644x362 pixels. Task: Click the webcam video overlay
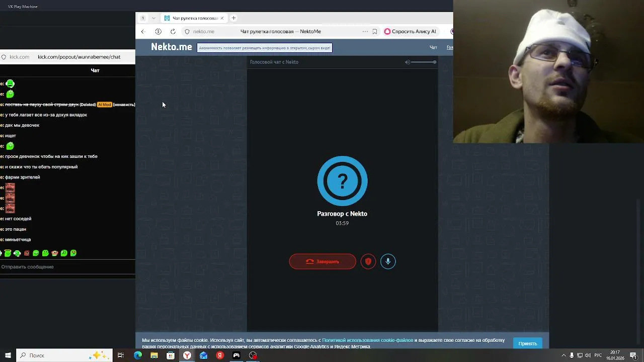tap(548, 71)
